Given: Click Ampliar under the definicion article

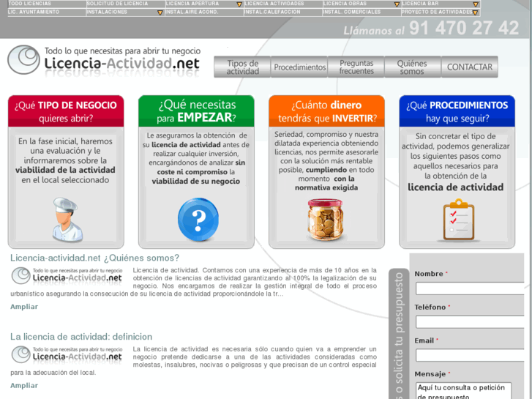Looking at the screenshot, I should coord(24,385).
